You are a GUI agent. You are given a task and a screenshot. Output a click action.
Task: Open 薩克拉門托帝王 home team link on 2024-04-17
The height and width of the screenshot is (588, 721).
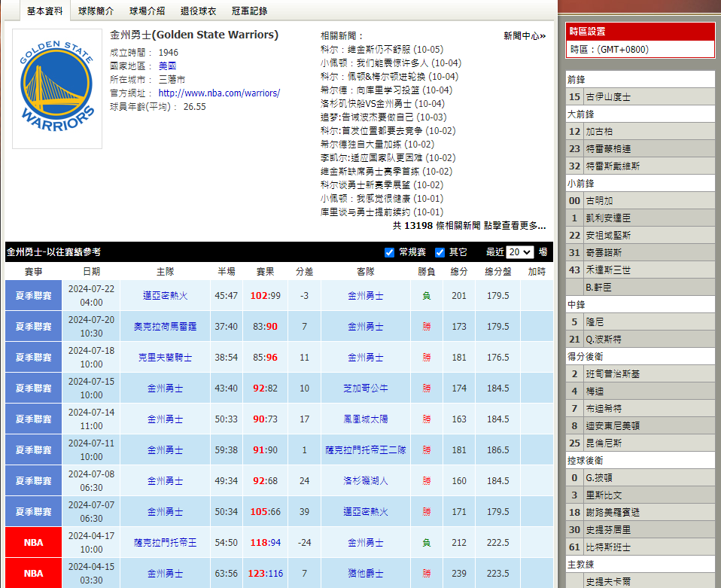tap(165, 542)
